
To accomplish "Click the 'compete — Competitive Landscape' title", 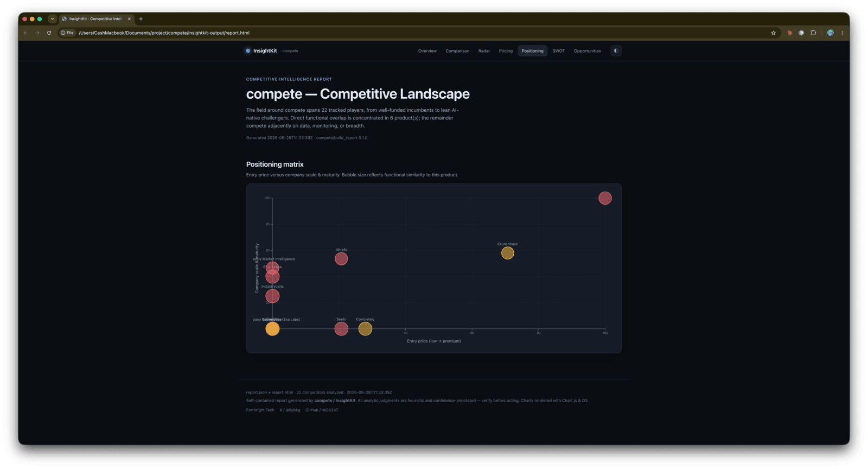I will [x=358, y=94].
